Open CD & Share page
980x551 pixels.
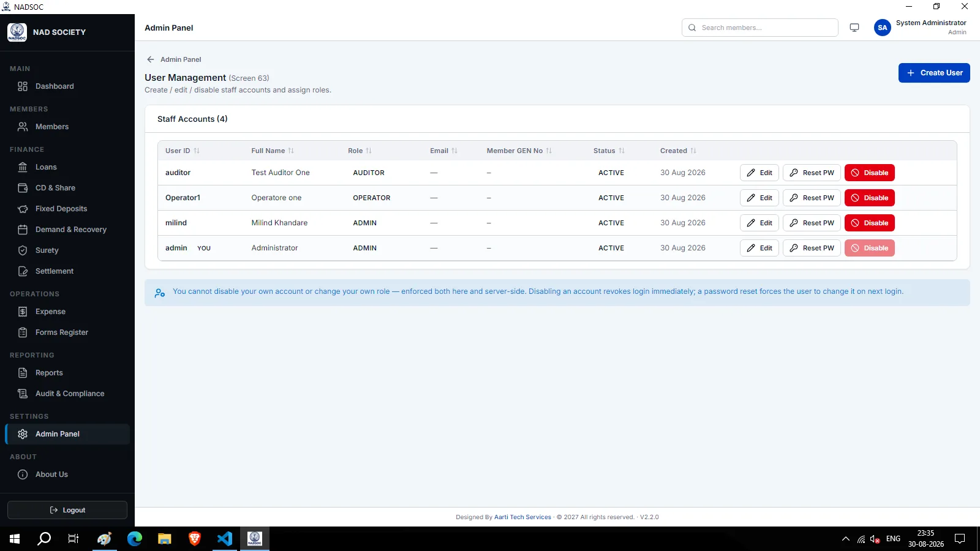(x=67, y=188)
